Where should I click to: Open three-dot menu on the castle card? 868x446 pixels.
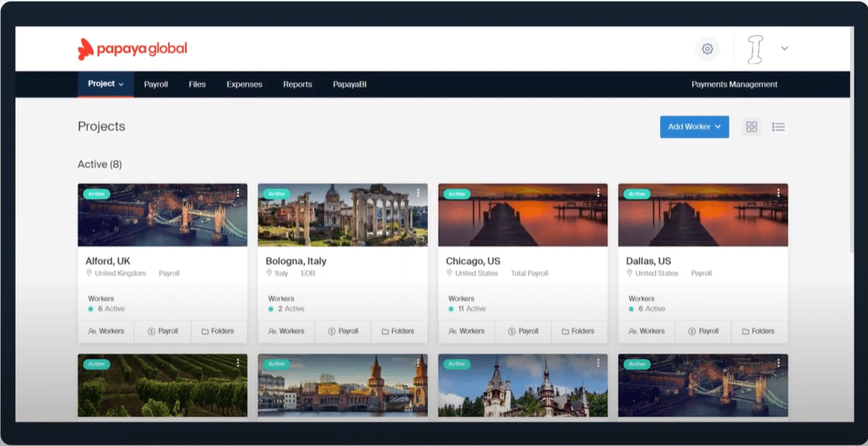[598, 363]
